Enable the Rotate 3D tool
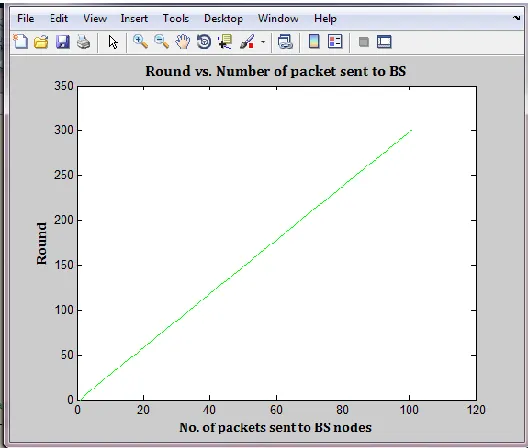Screen dimensions: 530x448 [204, 42]
